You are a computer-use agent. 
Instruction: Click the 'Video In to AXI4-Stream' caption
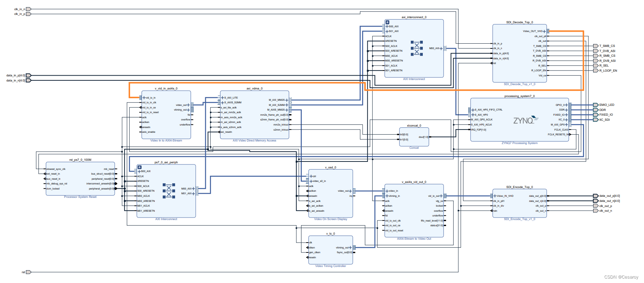pos(166,140)
